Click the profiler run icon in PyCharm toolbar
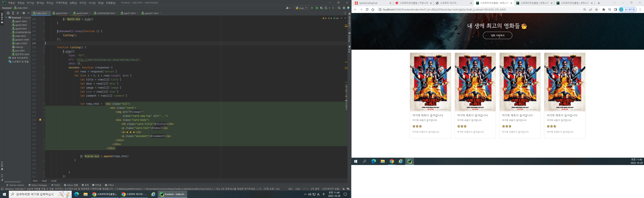 (326, 8)
